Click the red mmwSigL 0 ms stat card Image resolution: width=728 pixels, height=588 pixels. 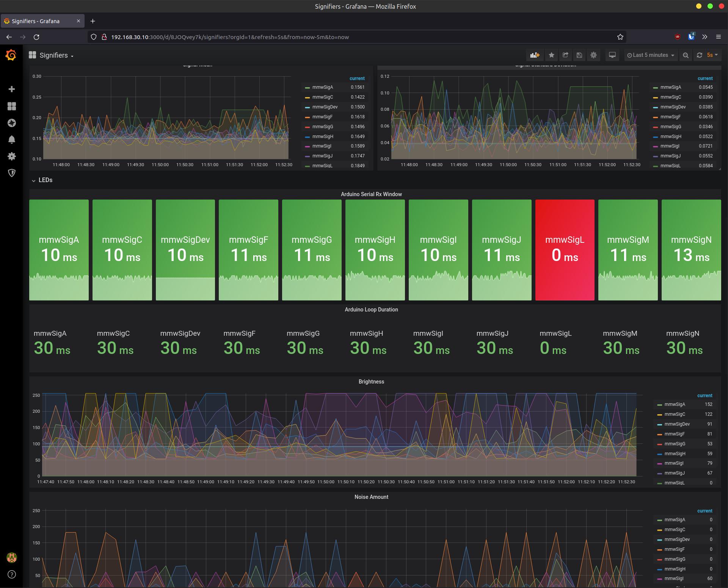tap(565, 250)
